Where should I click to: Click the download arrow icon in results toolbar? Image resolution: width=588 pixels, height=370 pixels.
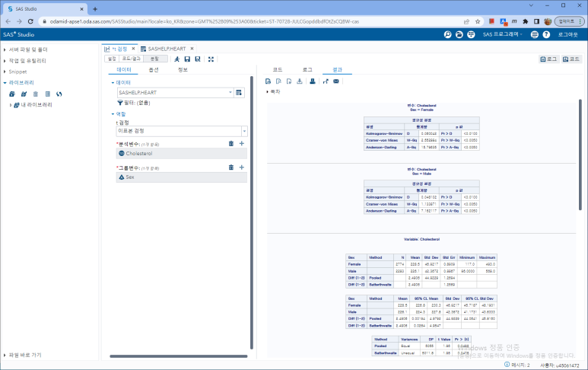(x=299, y=81)
